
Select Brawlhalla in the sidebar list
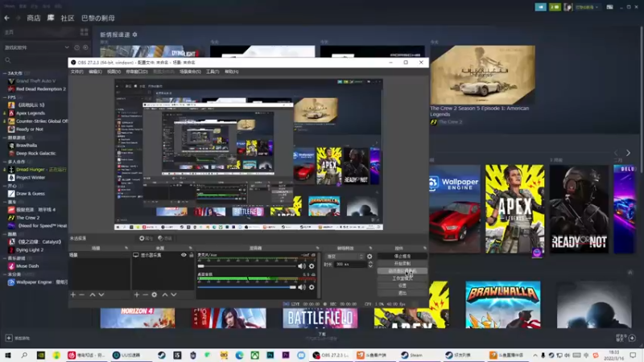27,146
